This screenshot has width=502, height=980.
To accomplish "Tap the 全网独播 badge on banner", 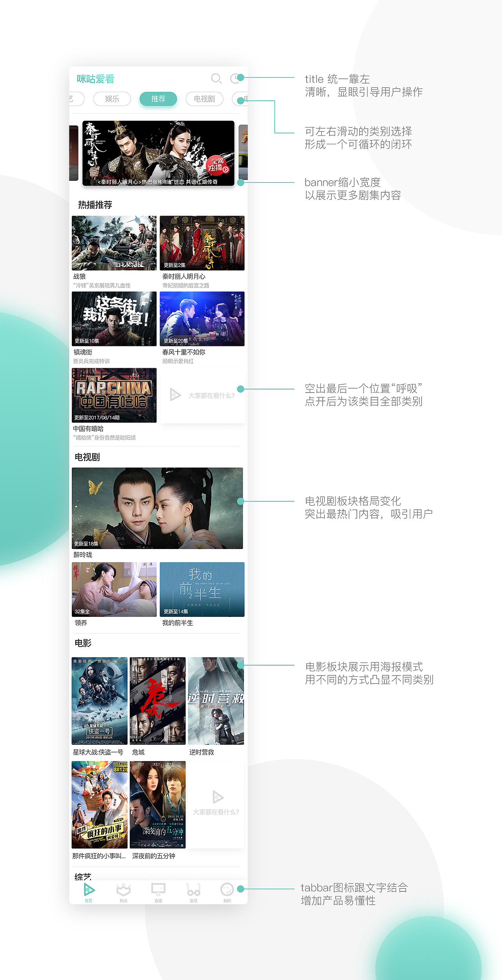I will point(218,165).
